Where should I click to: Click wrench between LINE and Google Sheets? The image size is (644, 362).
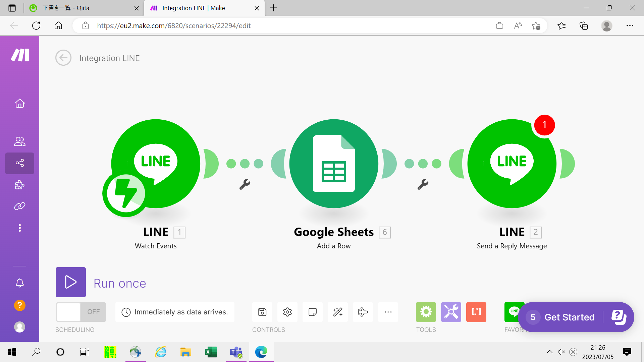point(245,184)
